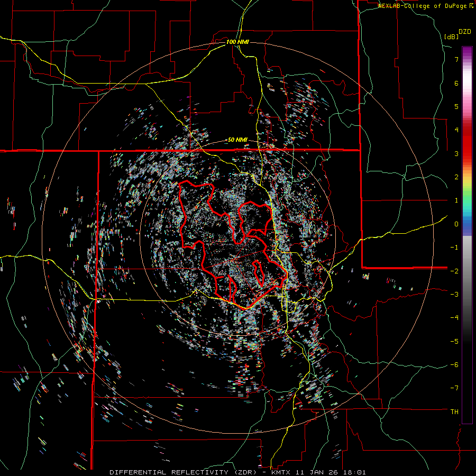
Task: Click the 4 value on the scale
Action: point(456,130)
